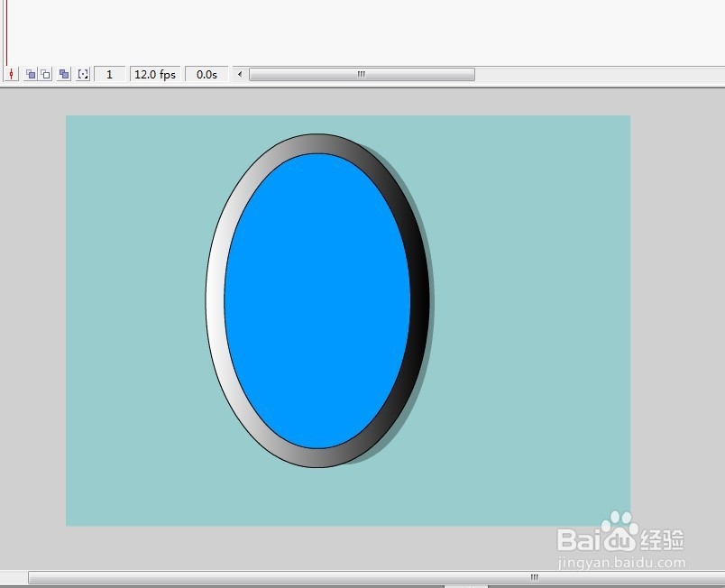This screenshot has height=588, width=725.
Task: Select the blue inner oval fill
Action: click(317, 300)
